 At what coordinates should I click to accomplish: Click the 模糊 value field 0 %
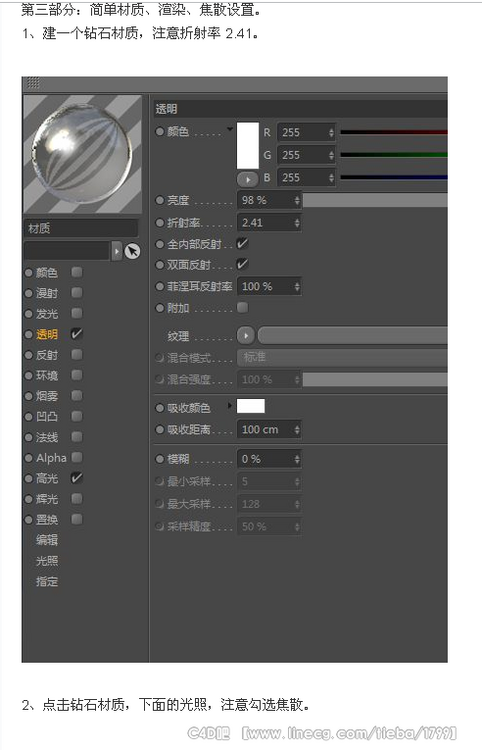click(x=269, y=459)
